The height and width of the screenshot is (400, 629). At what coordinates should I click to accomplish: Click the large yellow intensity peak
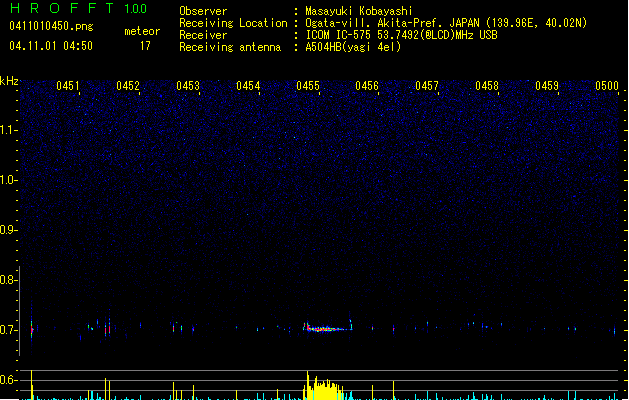(320, 386)
